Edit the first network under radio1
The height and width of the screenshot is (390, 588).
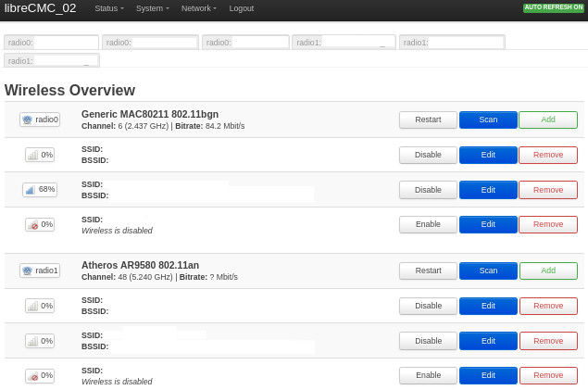(x=488, y=306)
